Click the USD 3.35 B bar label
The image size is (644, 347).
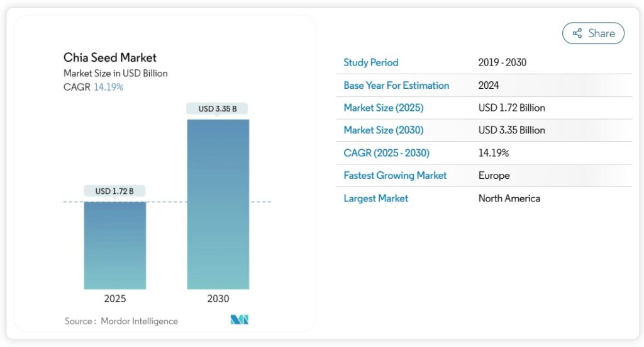point(218,108)
